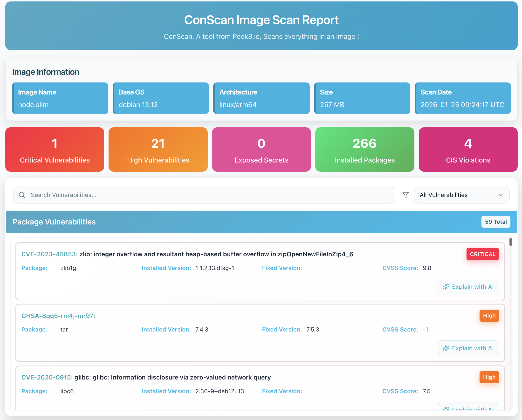The image size is (522, 420).
Task: Select the CIS Violations card
Action: [x=468, y=149]
